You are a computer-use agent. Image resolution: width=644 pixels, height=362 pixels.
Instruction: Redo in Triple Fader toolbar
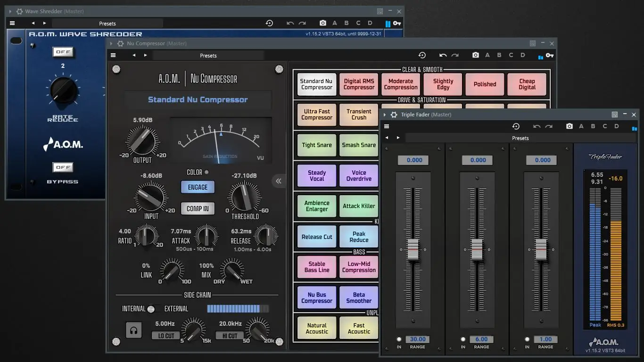[548, 126]
